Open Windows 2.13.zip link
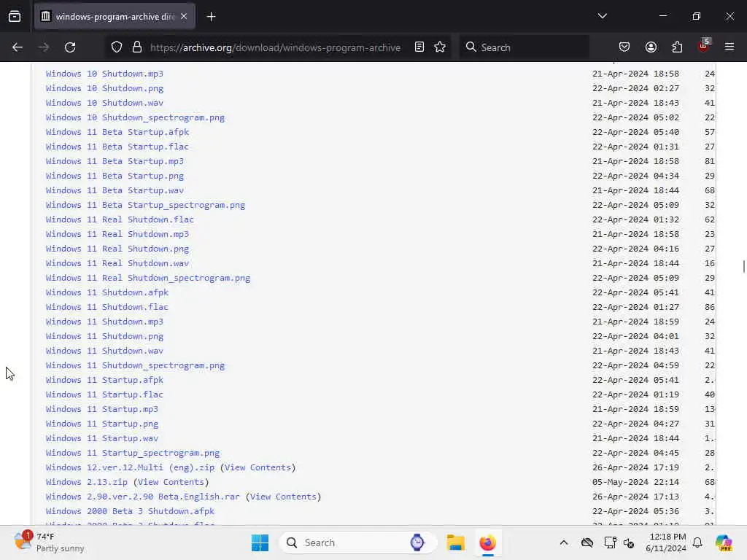 (x=87, y=483)
